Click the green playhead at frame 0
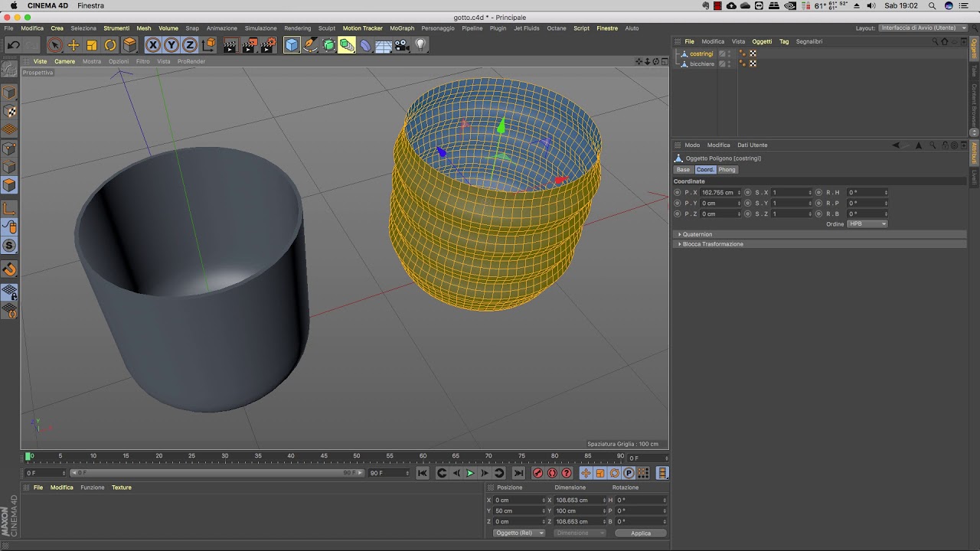980x551 pixels. [29, 457]
